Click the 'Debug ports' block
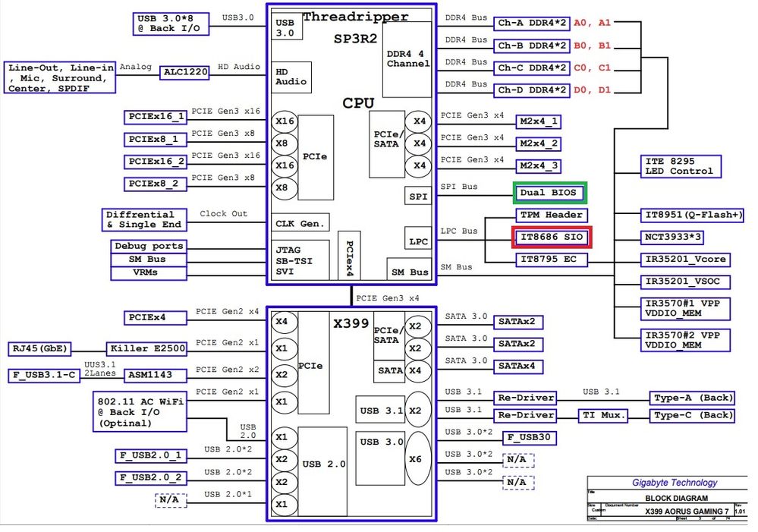758x532 pixels. point(149,246)
